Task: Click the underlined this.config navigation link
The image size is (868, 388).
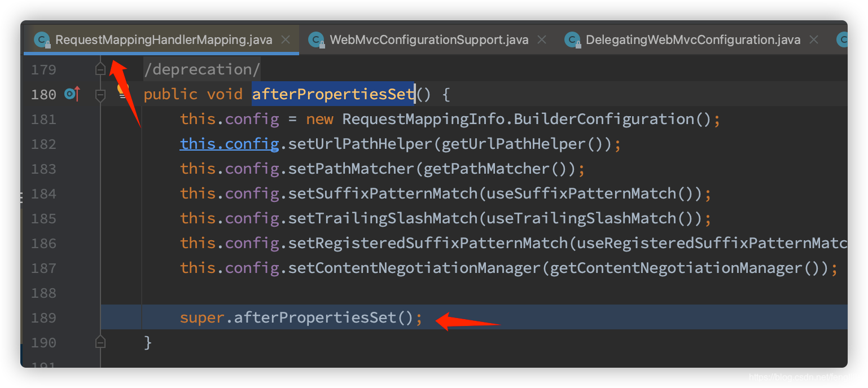Action: [x=229, y=143]
